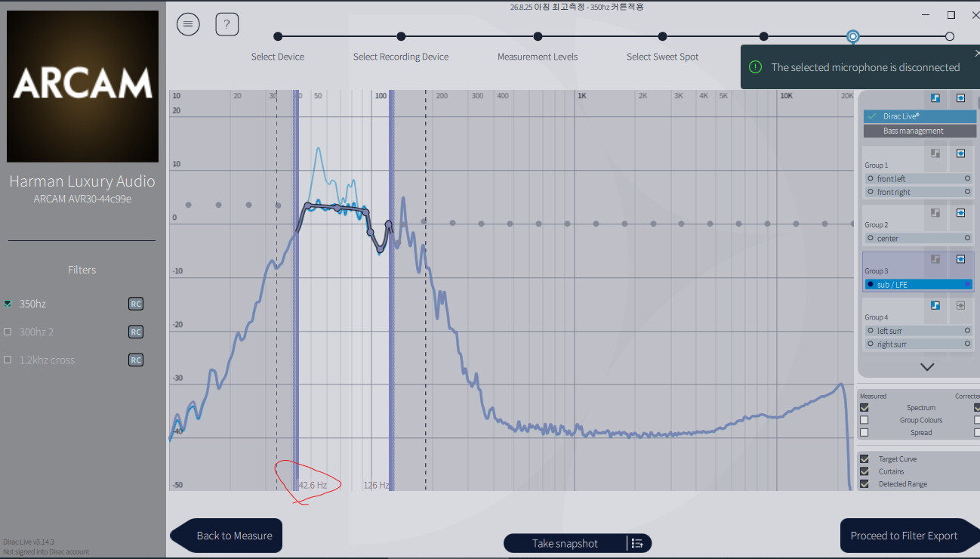This screenshot has height=559, width=980.
Task: Toggle the Detected Range checkbox
Action: 864,483
